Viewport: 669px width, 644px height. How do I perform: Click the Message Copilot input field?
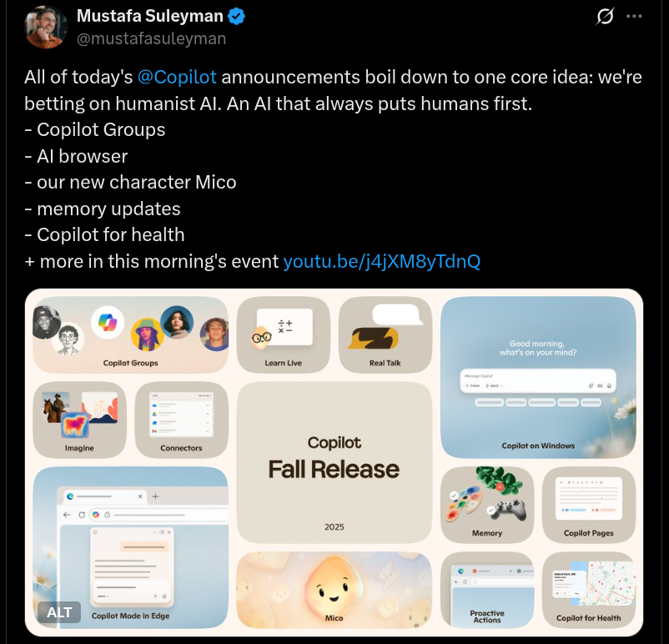tap(538, 380)
